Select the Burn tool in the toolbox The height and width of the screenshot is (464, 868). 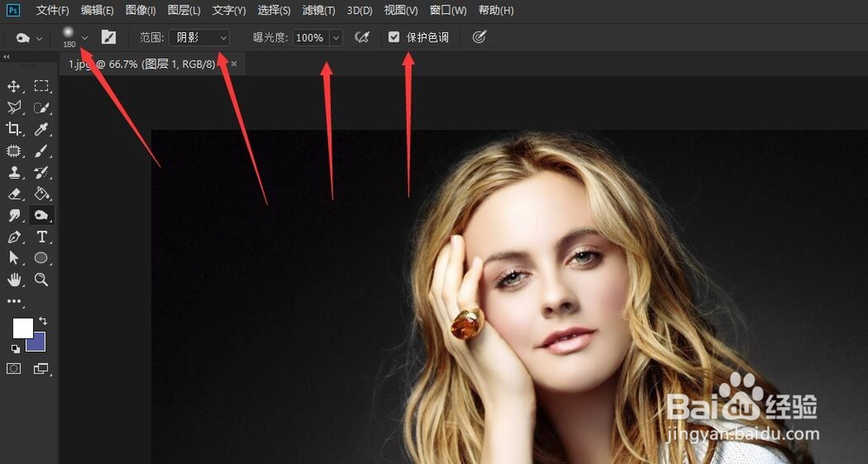coord(42,215)
